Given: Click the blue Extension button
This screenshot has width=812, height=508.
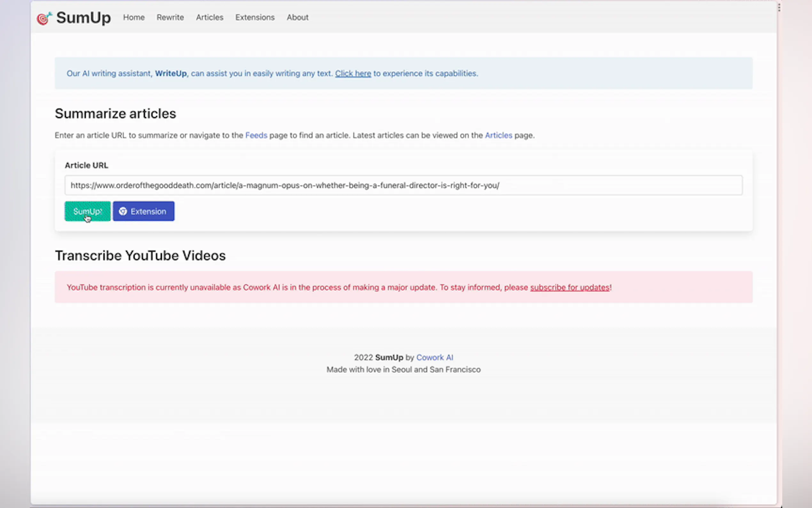Looking at the screenshot, I should 144,211.
